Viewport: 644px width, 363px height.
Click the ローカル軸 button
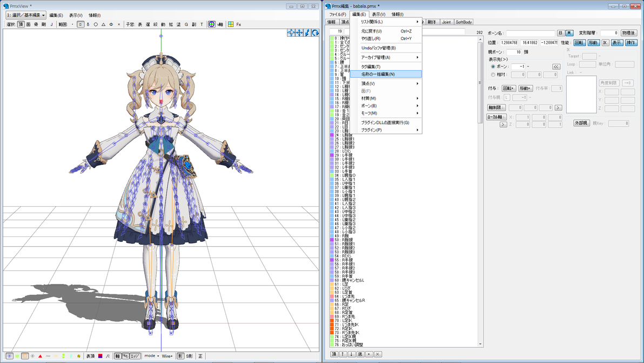(496, 117)
